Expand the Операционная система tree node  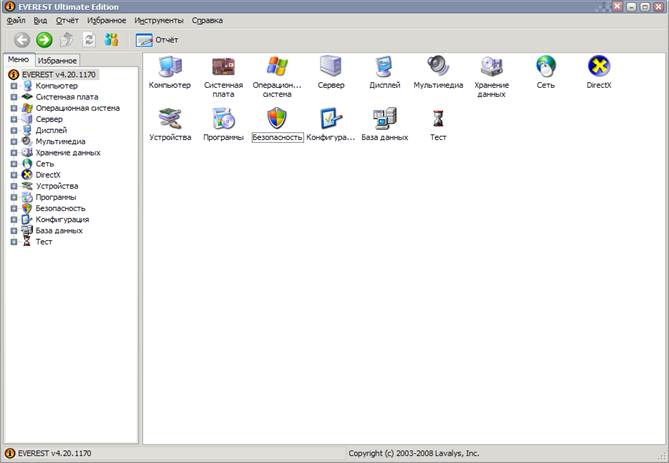click(x=14, y=108)
